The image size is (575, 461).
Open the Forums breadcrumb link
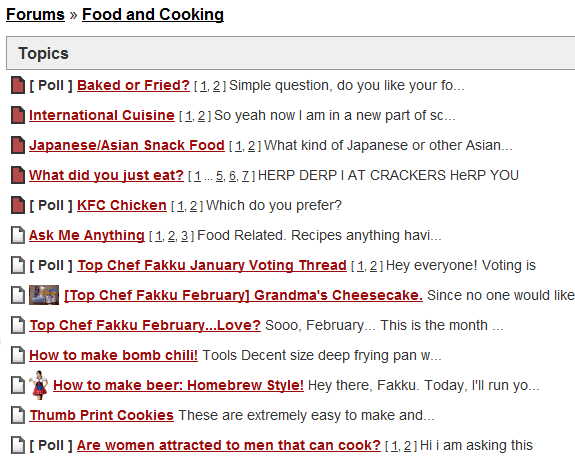(35, 15)
